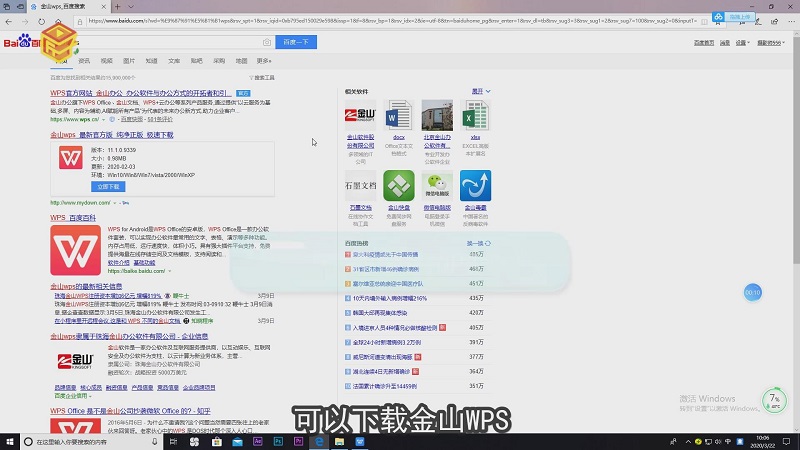Screen dimensions: 800x450
Task: Switch to the 地图 search tab
Action: [241, 61]
